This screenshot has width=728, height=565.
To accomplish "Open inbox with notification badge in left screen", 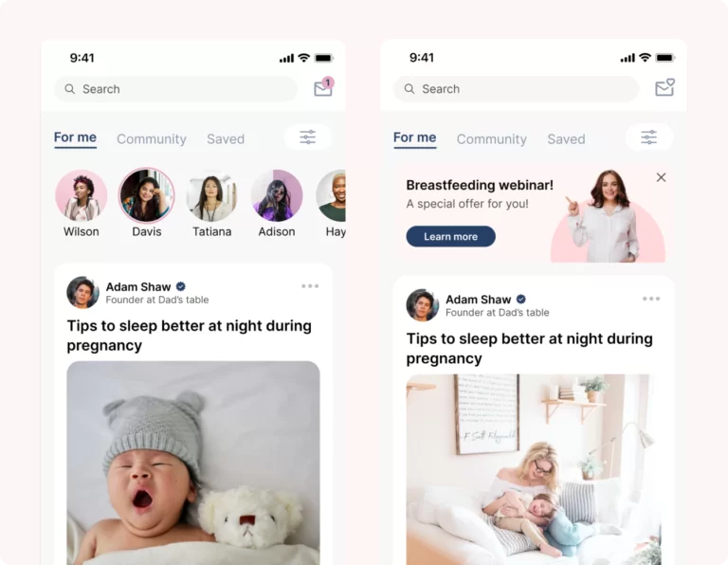I will tap(323, 87).
